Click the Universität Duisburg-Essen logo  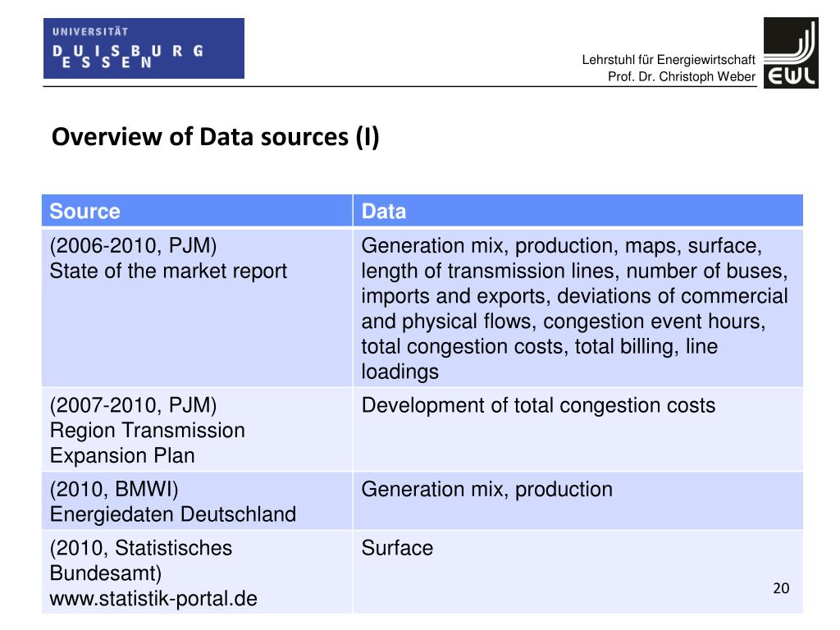point(144,48)
